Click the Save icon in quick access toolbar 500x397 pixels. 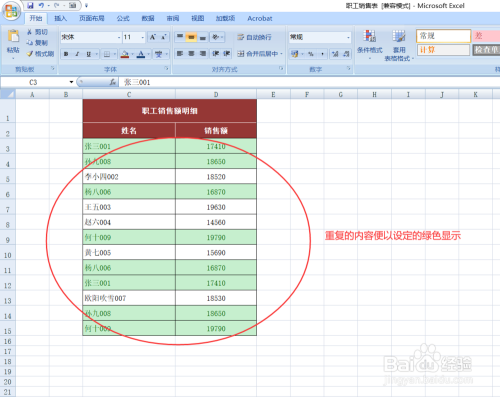pyautogui.click(x=31, y=5)
